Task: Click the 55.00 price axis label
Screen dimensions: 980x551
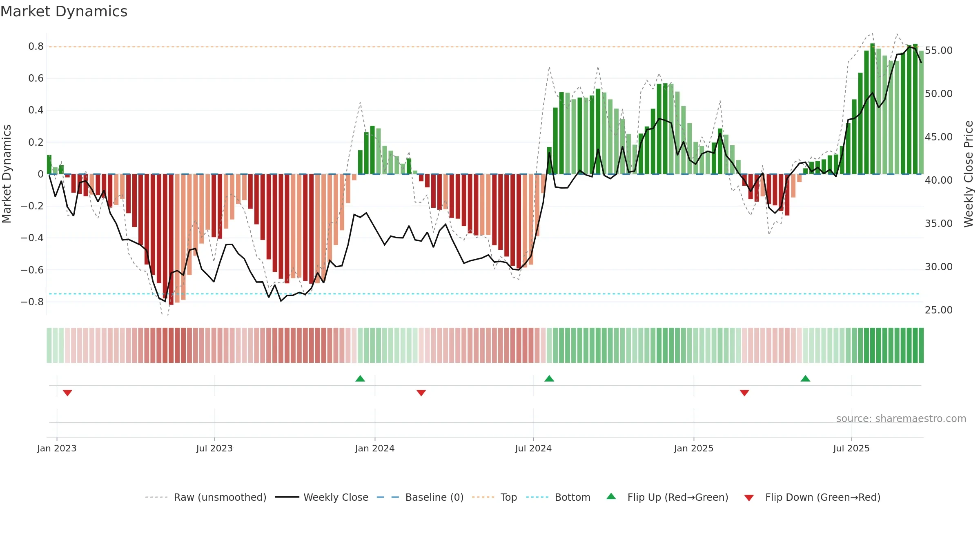Action: tap(939, 51)
